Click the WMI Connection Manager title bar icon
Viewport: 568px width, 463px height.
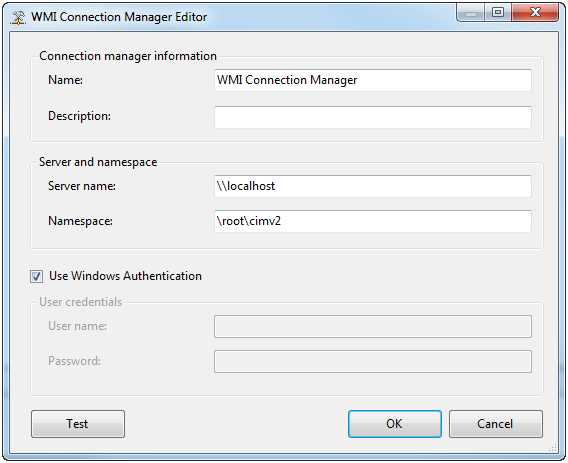coord(18,17)
